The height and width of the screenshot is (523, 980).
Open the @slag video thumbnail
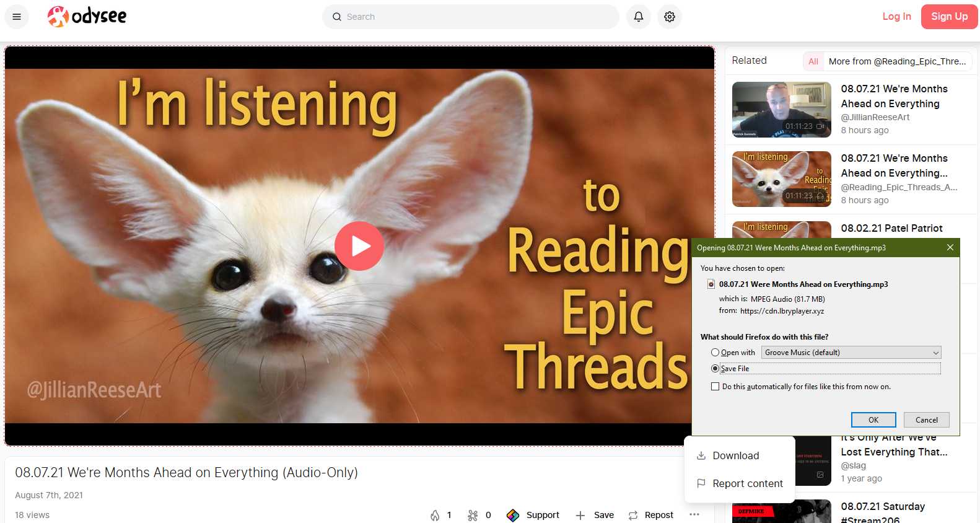tap(813, 461)
